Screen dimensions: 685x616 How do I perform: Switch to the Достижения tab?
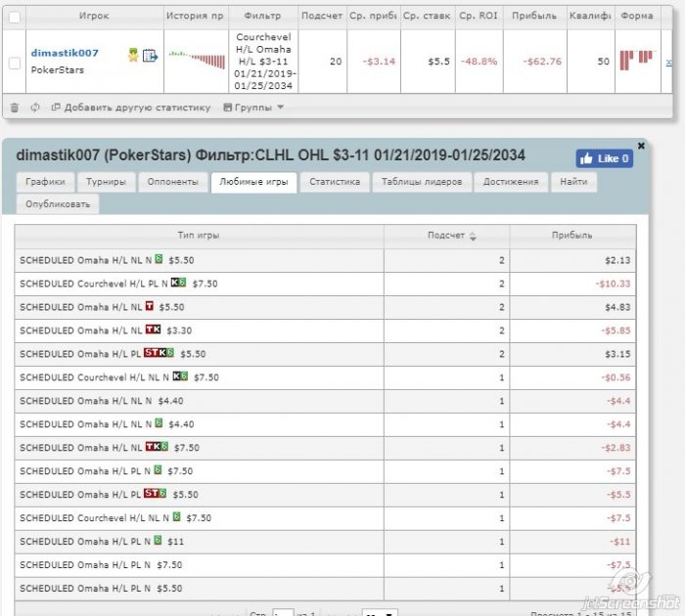511,182
